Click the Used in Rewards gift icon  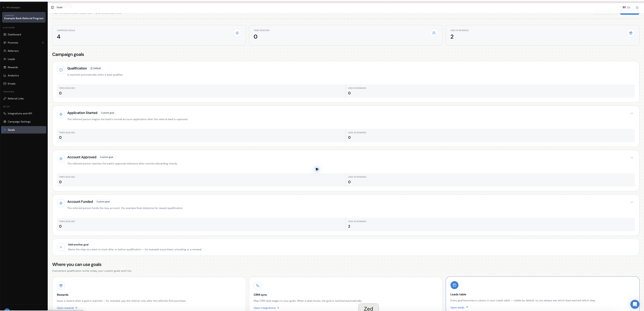tap(631, 33)
